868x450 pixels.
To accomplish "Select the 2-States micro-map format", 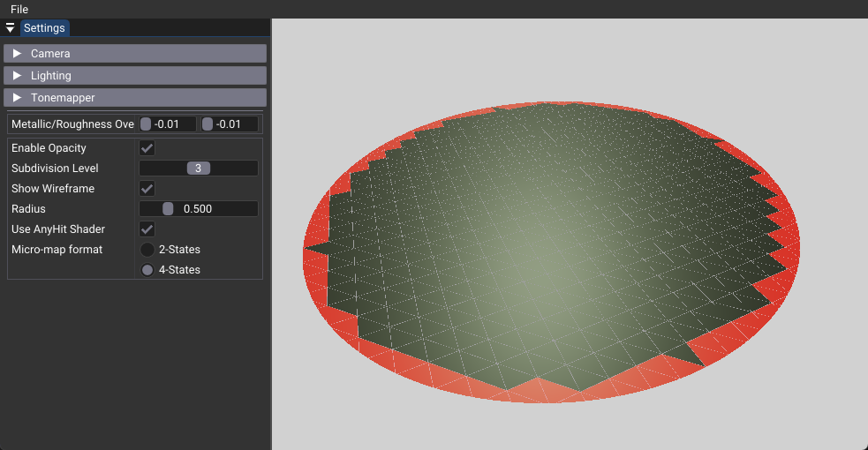I will click(147, 250).
